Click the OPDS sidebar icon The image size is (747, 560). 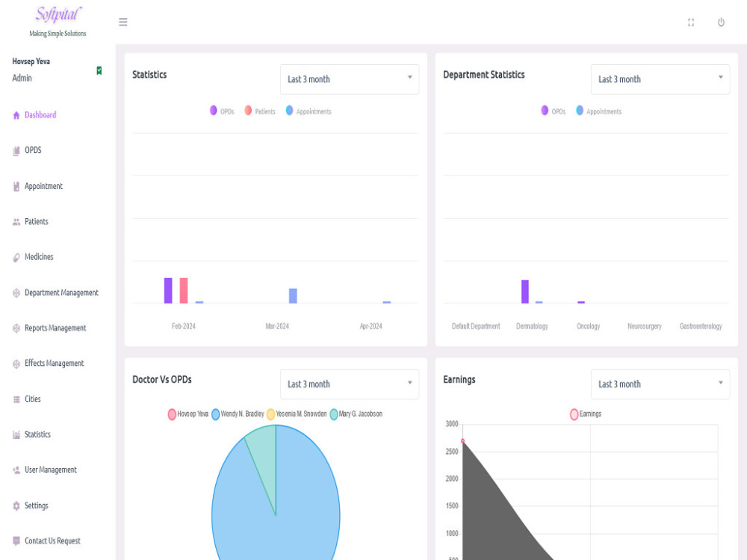16,151
